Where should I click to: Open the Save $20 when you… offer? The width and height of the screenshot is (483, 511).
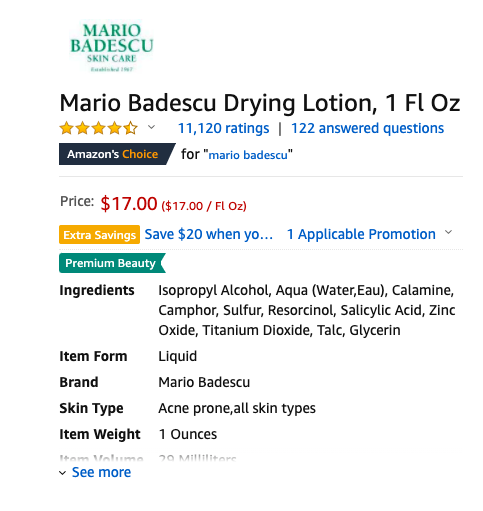[209, 234]
